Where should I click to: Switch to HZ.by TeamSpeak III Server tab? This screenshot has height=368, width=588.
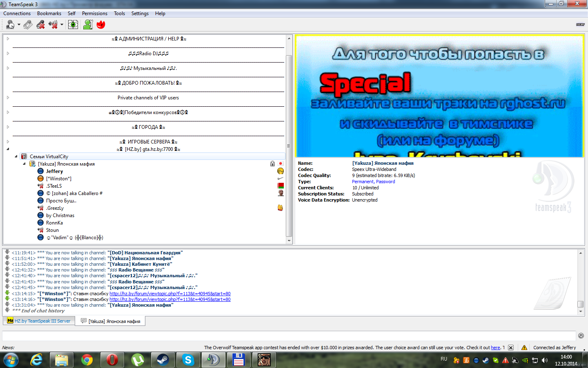point(39,321)
